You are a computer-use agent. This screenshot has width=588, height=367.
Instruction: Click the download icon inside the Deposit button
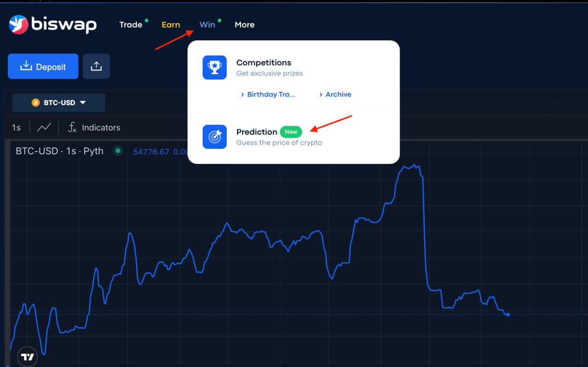point(25,66)
